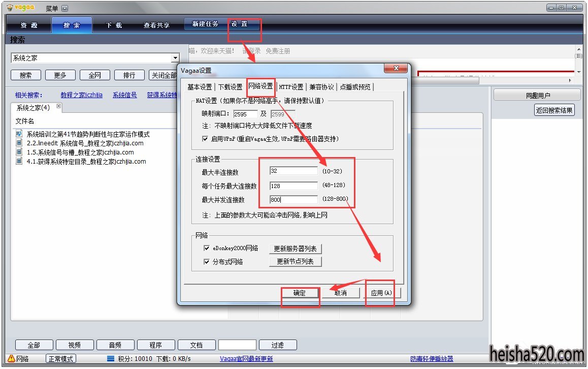The height and width of the screenshot is (369, 588).
Task: Open related search link 系统信号
Action: point(124,95)
